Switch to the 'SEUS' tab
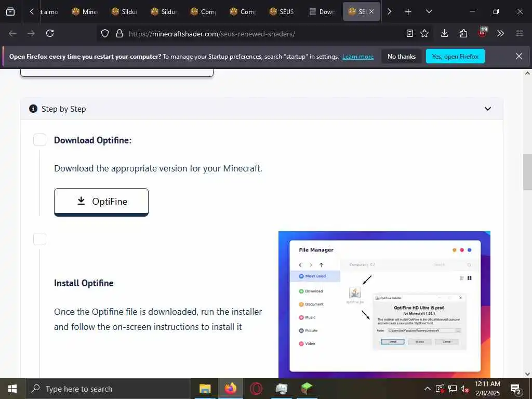The width and height of the screenshot is (532, 399). pos(283,12)
